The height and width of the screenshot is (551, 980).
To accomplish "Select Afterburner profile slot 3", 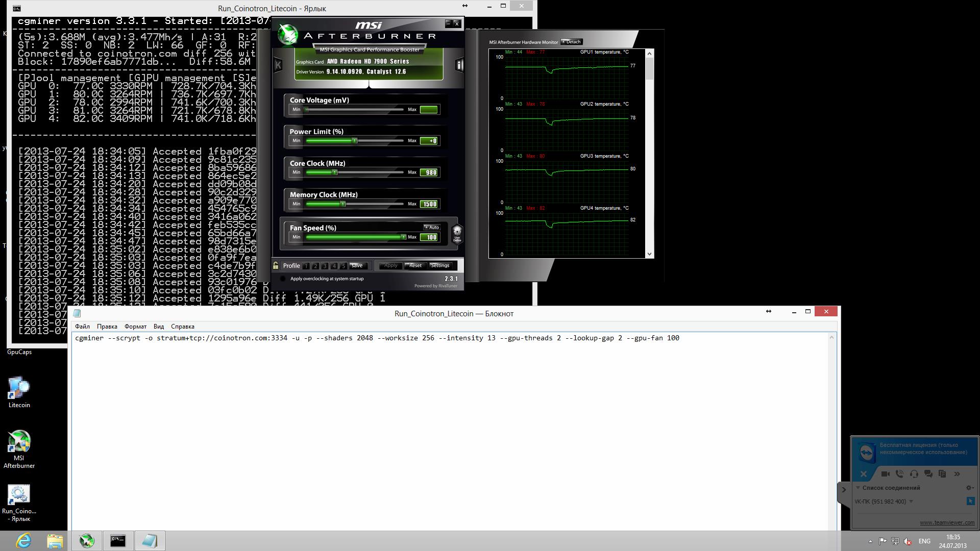I will (x=325, y=266).
